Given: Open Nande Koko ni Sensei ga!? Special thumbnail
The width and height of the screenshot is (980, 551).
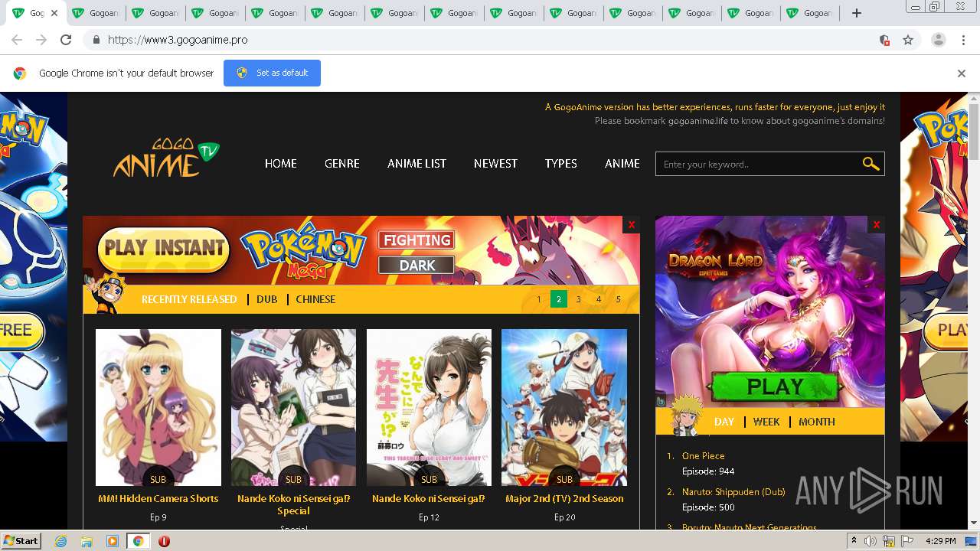Looking at the screenshot, I should point(293,407).
